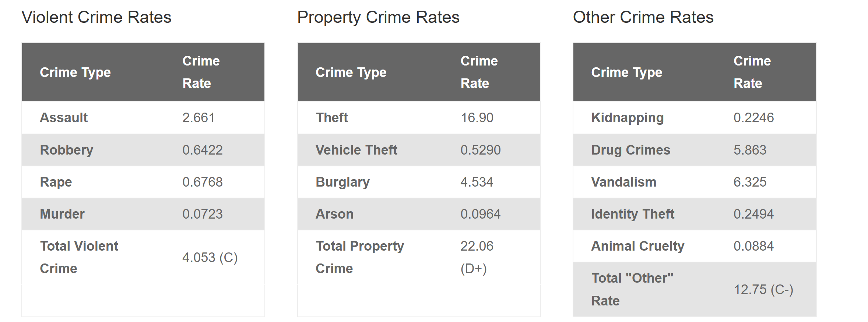This screenshot has height=322, width=868.
Task: Select the Theft rate value 16.90
Action: (477, 117)
